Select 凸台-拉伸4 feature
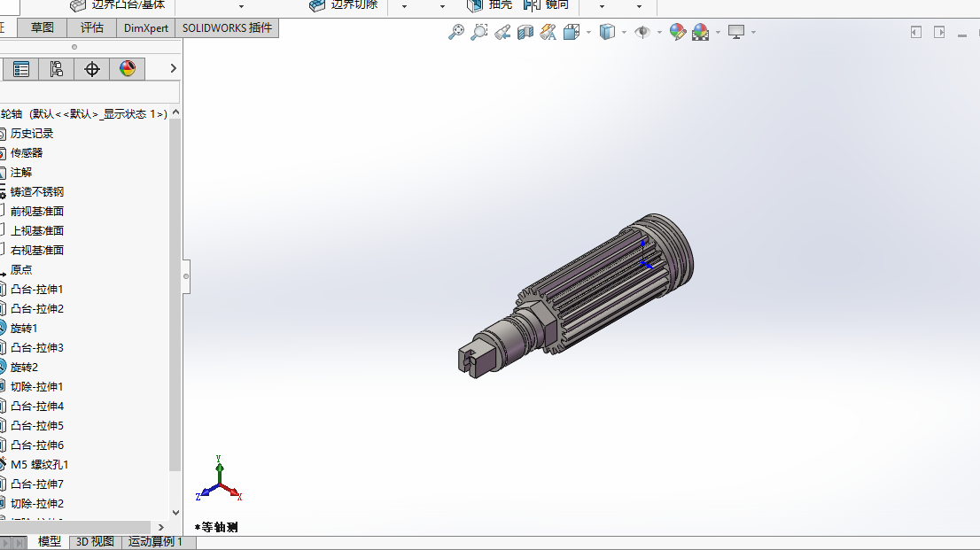 pos(37,407)
